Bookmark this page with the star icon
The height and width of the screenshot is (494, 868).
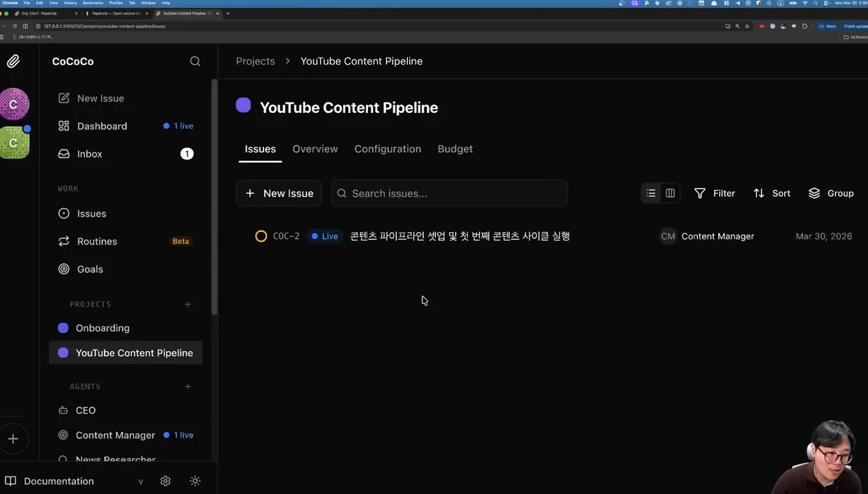747,26
